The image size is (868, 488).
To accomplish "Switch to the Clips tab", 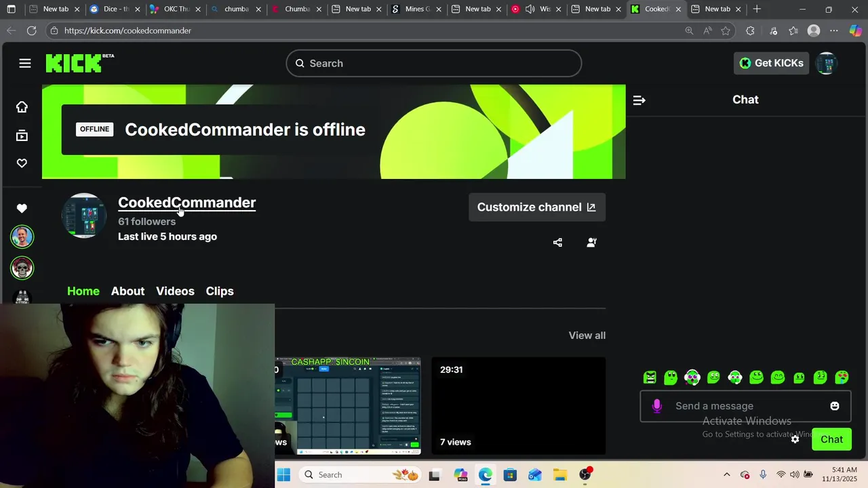I will pos(220,291).
